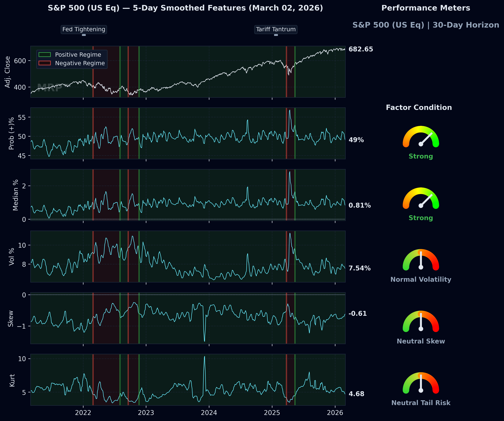Click the 'Performance Meters' heading

click(426, 8)
